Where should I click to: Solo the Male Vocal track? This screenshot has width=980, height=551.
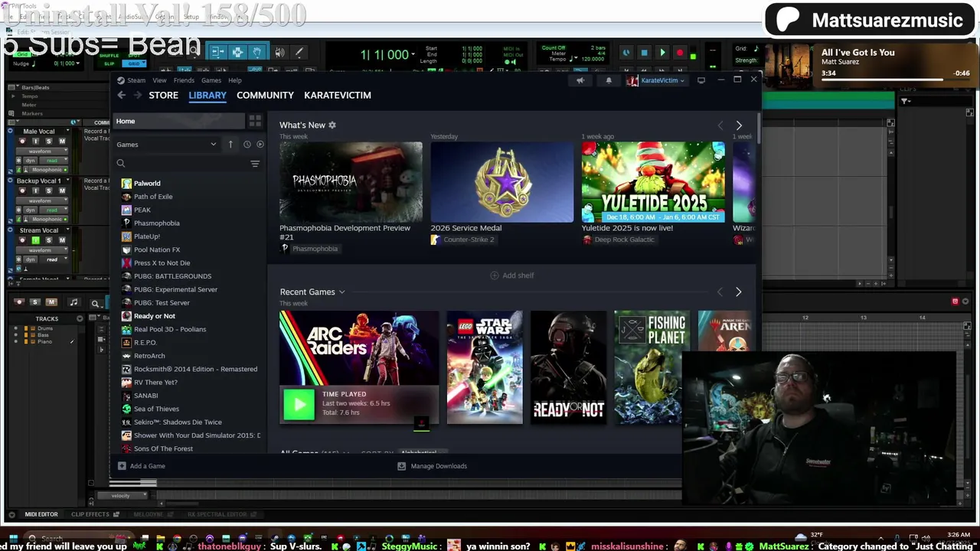(48, 142)
